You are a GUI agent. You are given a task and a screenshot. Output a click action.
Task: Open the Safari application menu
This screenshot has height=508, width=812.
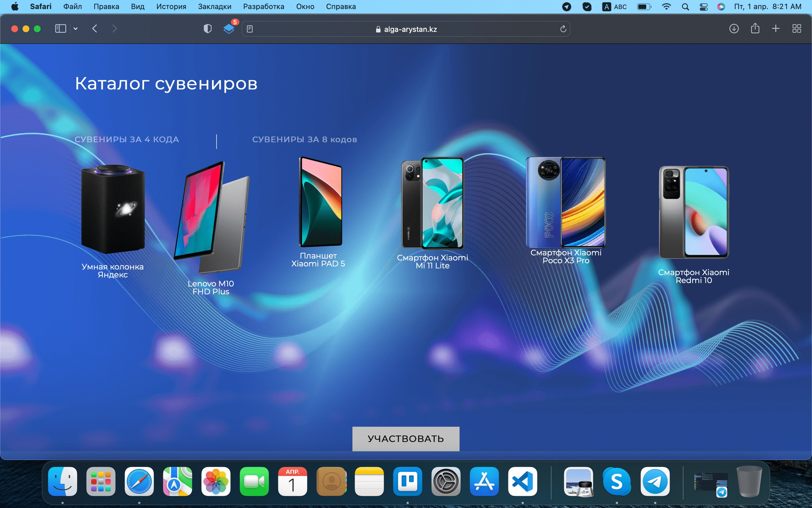tap(41, 7)
